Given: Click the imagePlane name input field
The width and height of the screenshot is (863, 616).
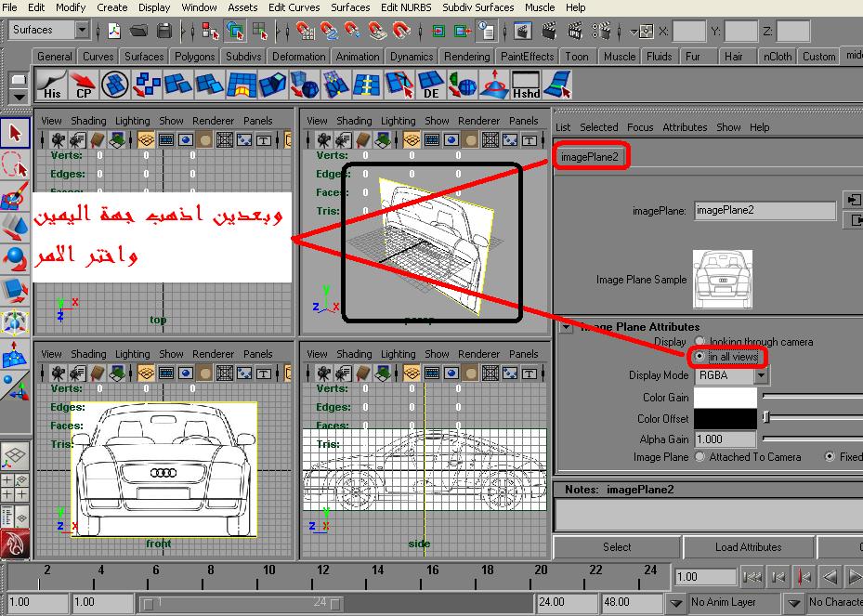Looking at the screenshot, I should [765, 210].
